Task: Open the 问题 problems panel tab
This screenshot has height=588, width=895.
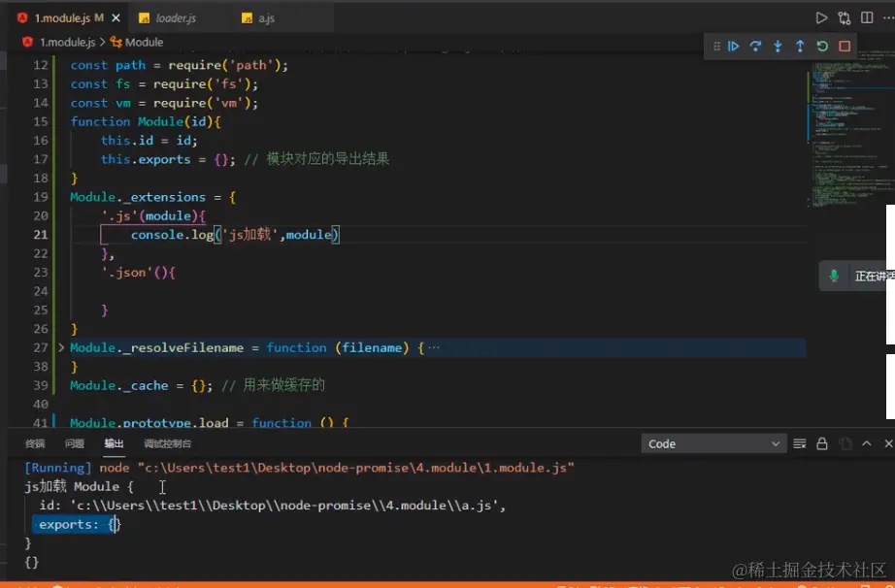Action: pos(74,443)
